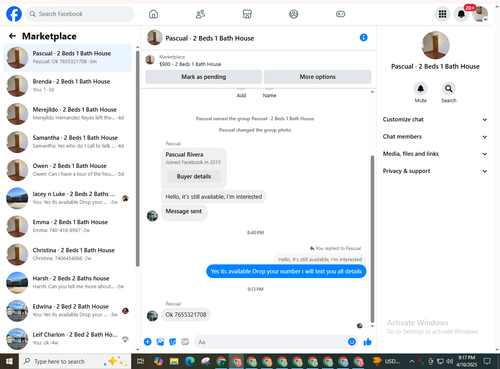Open Samantha - 2 Beds 1 Bath House chat
This screenshot has height=369, width=500.
[x=67, y=142]
